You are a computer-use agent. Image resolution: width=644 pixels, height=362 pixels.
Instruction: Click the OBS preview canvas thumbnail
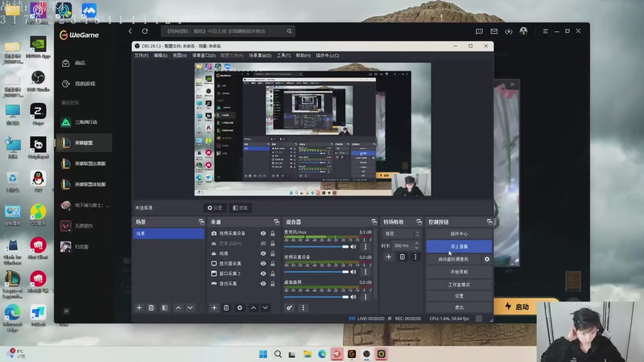pyautogui.click(x=312, y=130)
